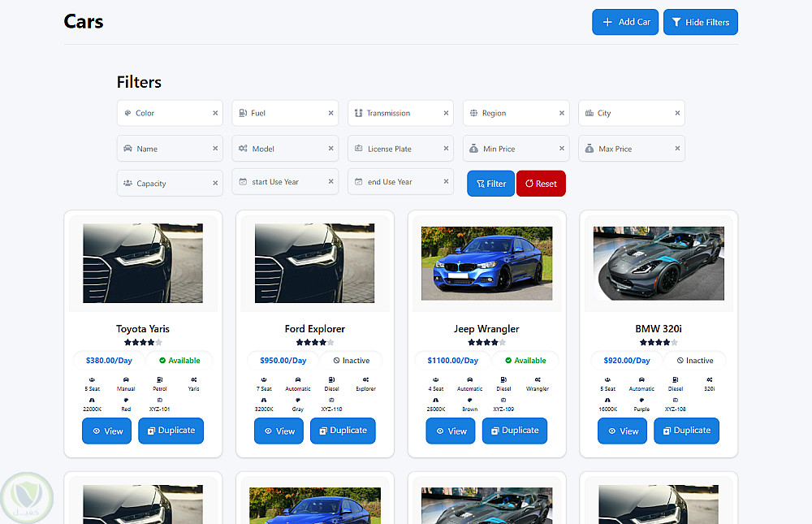Image resolution: width=812 pixels, height=524 pixels.
Task: Focus the Max Price filter field
Action: 631,149
